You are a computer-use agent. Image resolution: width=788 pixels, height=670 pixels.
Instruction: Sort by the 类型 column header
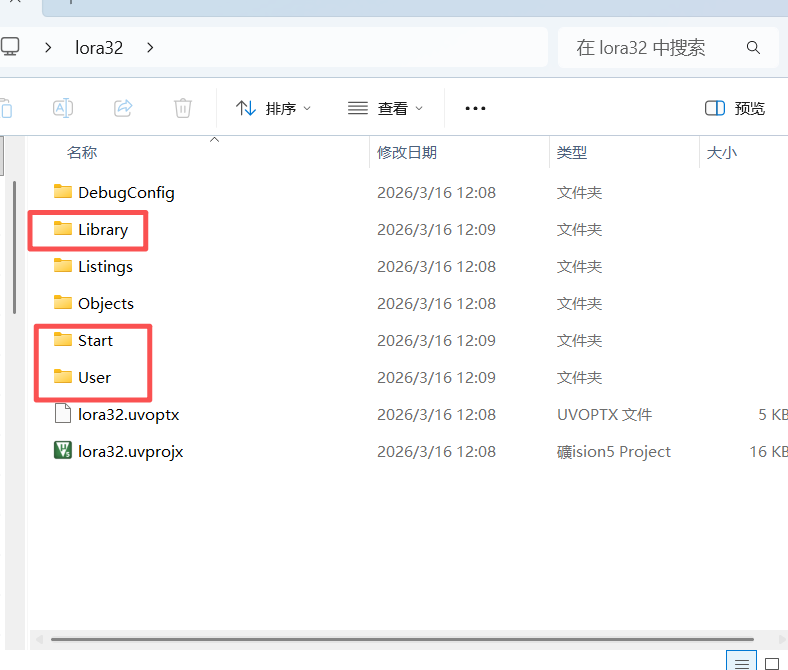pos(572,152)
